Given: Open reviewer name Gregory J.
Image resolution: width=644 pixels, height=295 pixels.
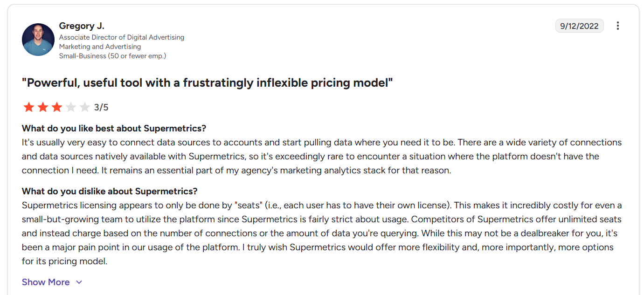Looking at the screenshot, I should click(81, 26).
